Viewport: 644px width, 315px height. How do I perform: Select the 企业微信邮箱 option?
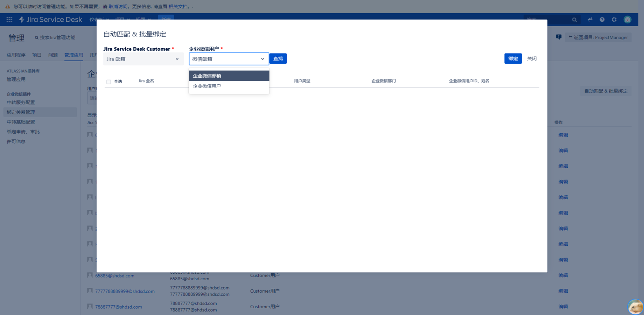pyautogui.click(x=229, y=76)
